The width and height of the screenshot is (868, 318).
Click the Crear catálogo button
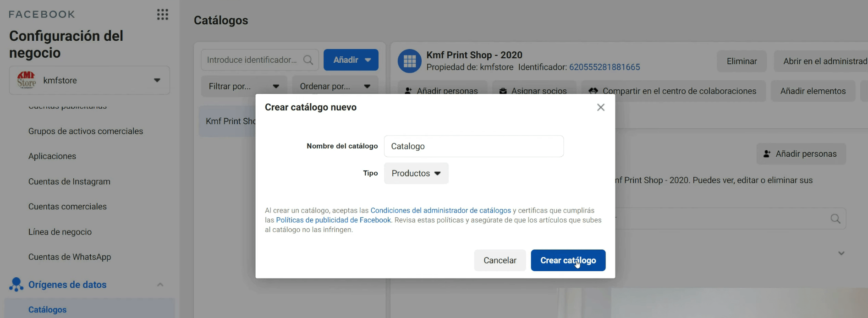tap(568, 260)
